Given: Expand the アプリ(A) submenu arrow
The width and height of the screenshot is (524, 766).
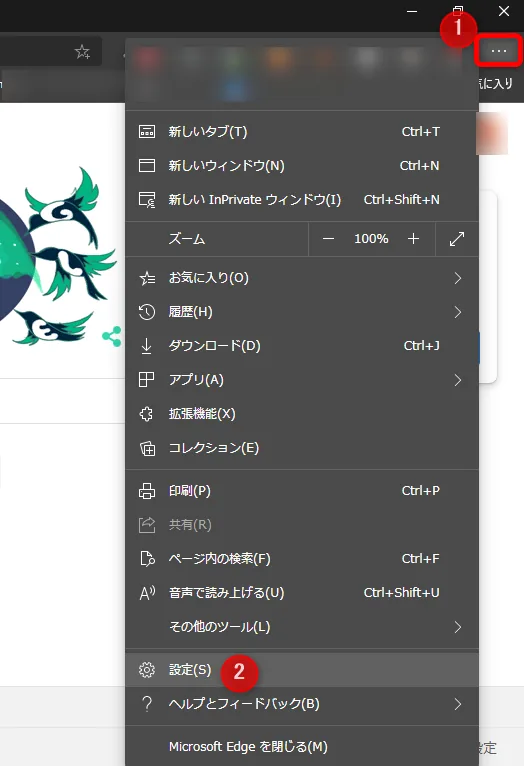Looking at the screenshot, I should pyautogui.click(x=458, y=380).
